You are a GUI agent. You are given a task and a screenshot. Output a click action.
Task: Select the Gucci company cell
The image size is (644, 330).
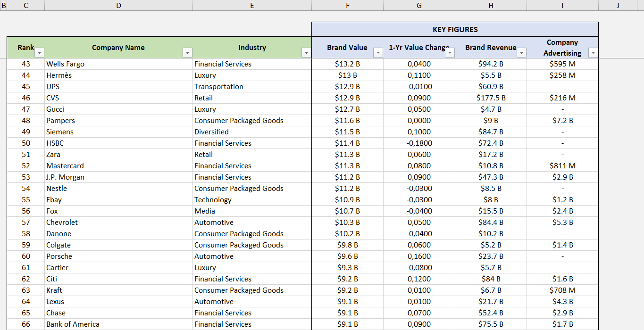(x=118, y=109)
